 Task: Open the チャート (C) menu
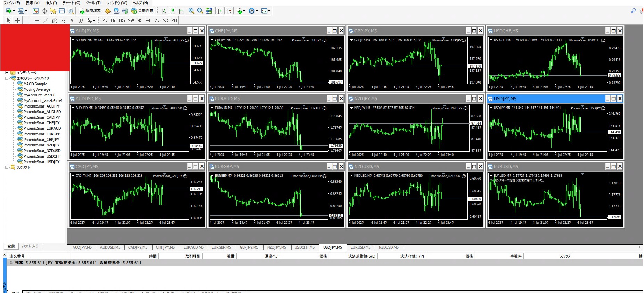tap(71, 3)
